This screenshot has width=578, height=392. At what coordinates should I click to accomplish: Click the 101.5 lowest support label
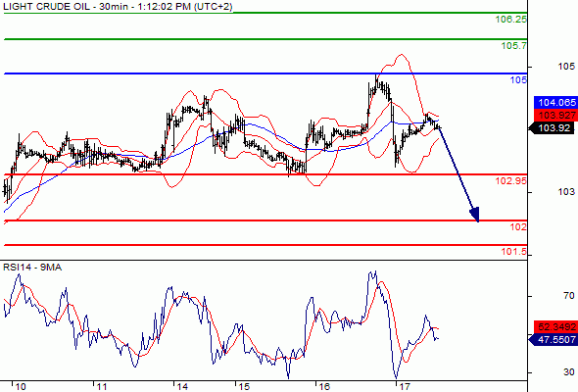click(x=514, y=252)
